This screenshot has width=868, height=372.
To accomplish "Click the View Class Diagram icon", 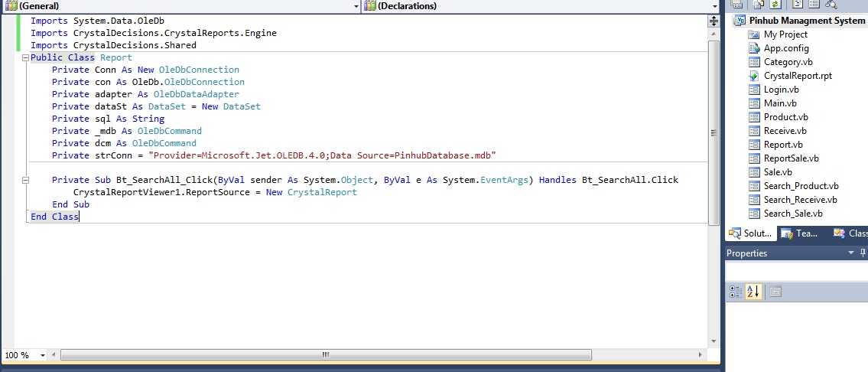I will pyautogui.click(x=831, y=4).
